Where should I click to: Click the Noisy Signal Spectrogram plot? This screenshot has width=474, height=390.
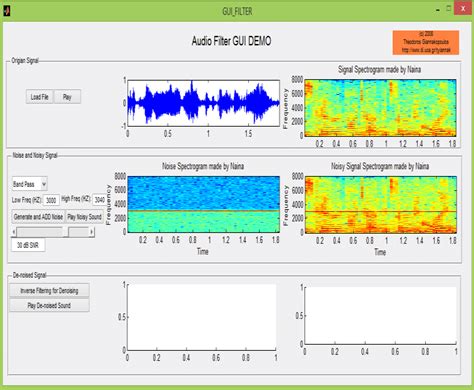coord(380,204)
